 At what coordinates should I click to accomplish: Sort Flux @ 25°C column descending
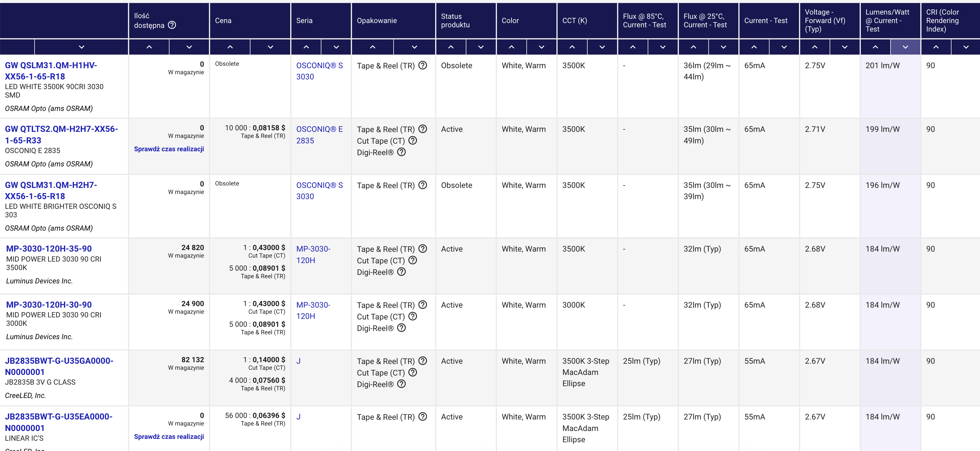[723, 47]
